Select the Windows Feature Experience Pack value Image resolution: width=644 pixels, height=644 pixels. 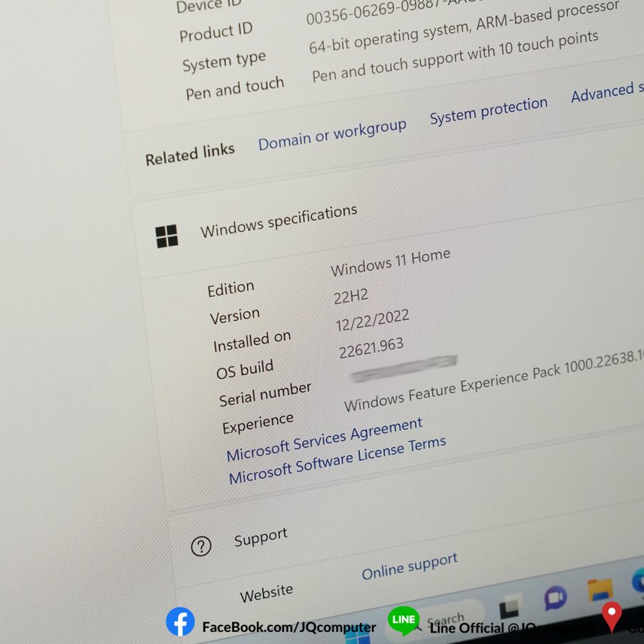coord(493,381)
